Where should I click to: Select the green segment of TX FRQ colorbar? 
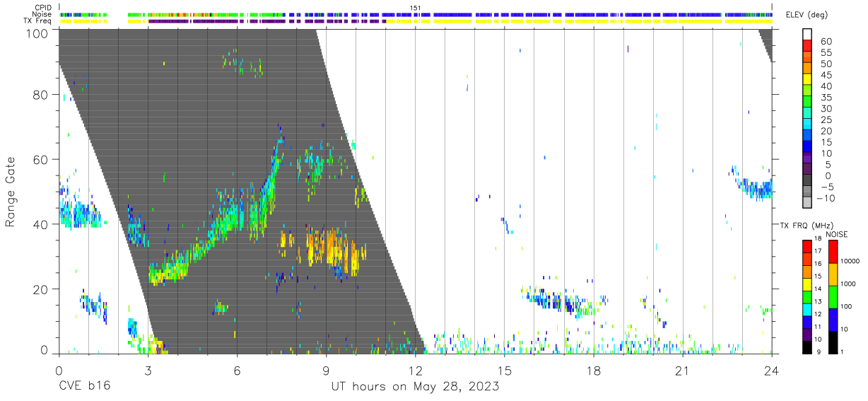807,296
